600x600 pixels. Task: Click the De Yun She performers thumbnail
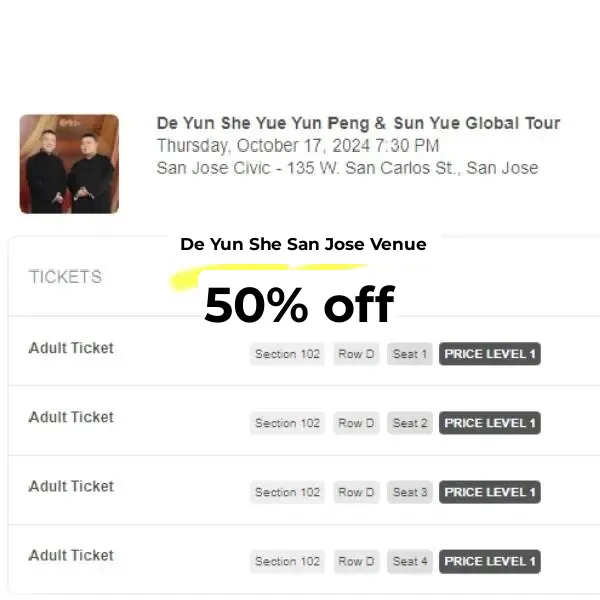pos(69,163)
